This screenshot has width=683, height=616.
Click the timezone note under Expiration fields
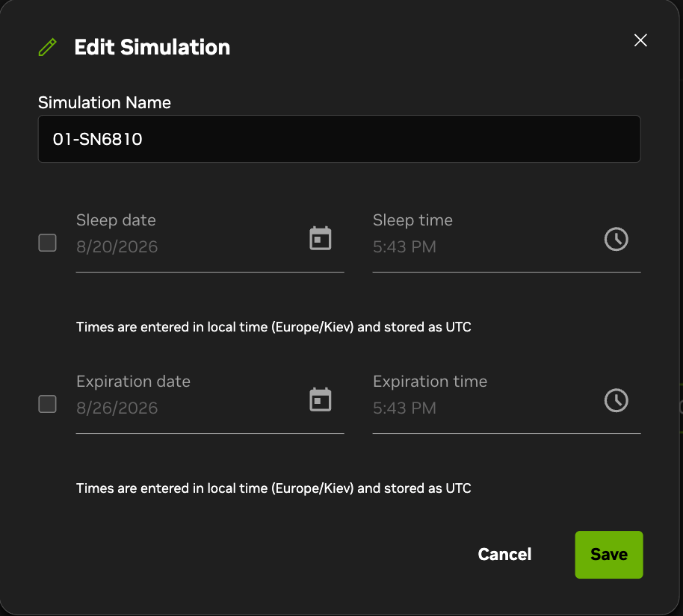tap(273, 488)
